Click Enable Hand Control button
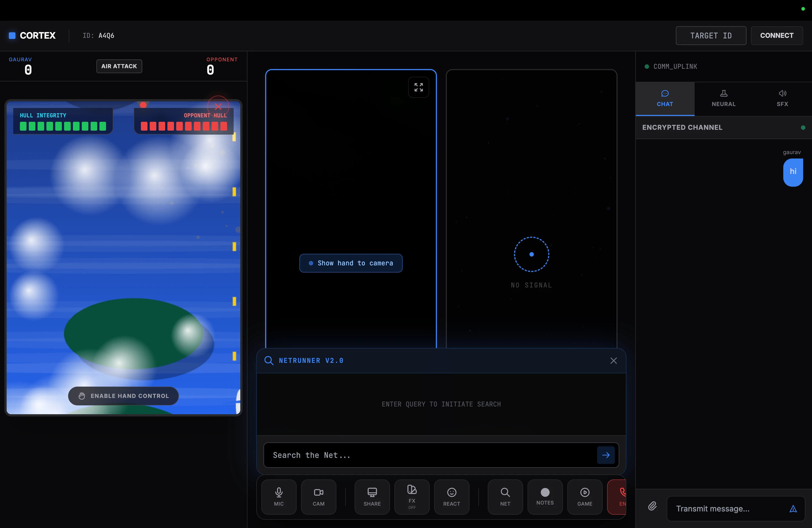 123,396
